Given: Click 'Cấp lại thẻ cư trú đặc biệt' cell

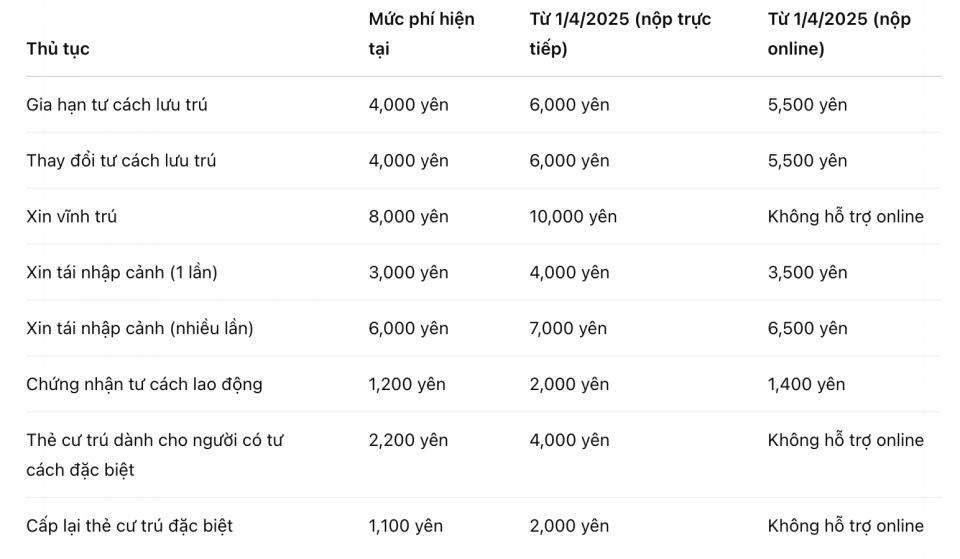Looking at the screenshot, I should click(129, 526).
